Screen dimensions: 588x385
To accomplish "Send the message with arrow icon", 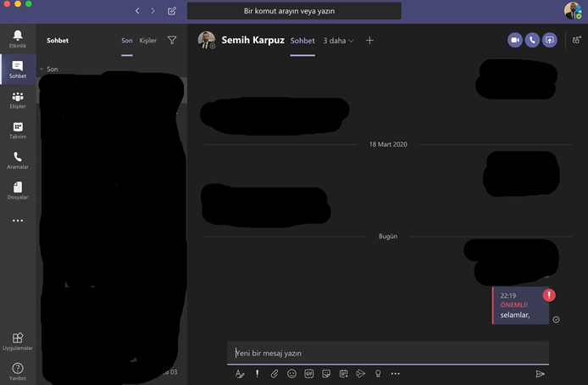I will pyautogui.click(x=540, y=374).
